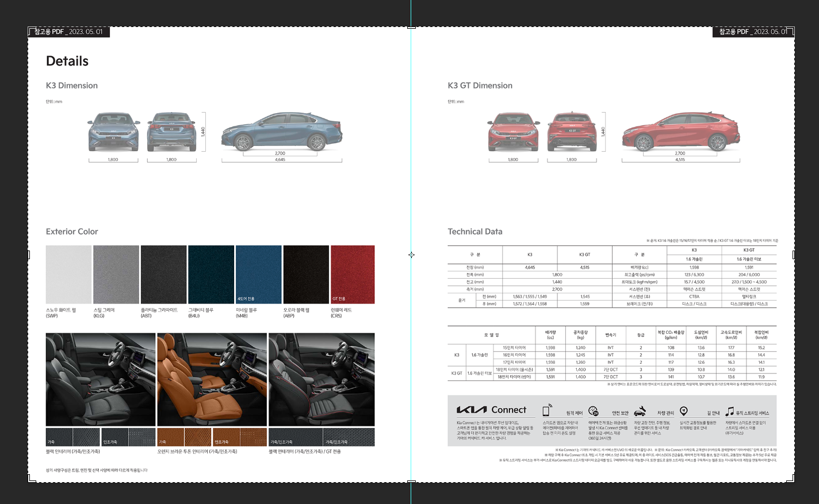Click the 'Exterior Color' heading
The image size is (819, 504).
tap(72, 232)
